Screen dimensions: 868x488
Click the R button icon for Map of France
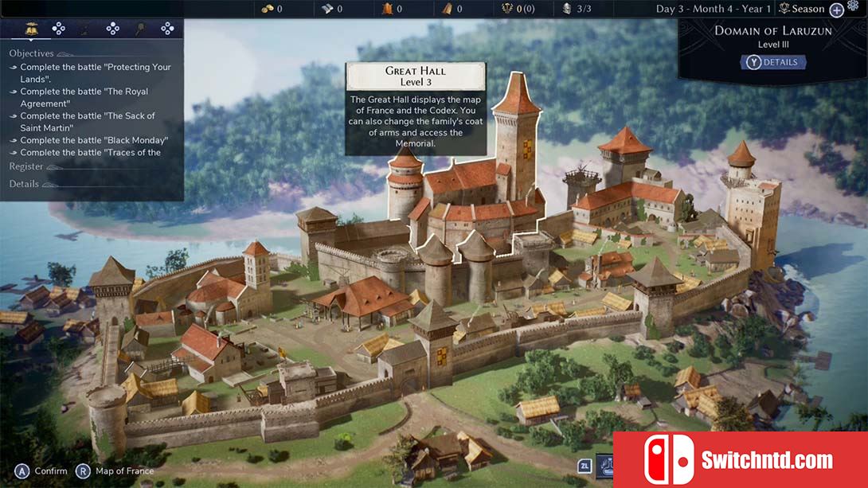tap(83, 471)
